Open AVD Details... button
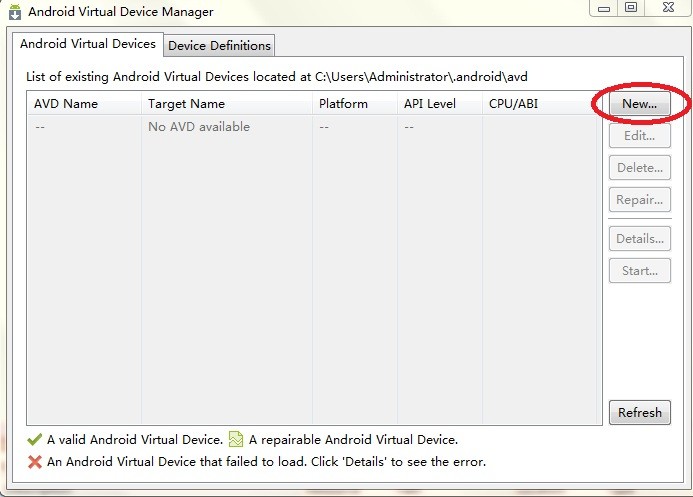This screenshot has width=693, height=497. point(640,239)
